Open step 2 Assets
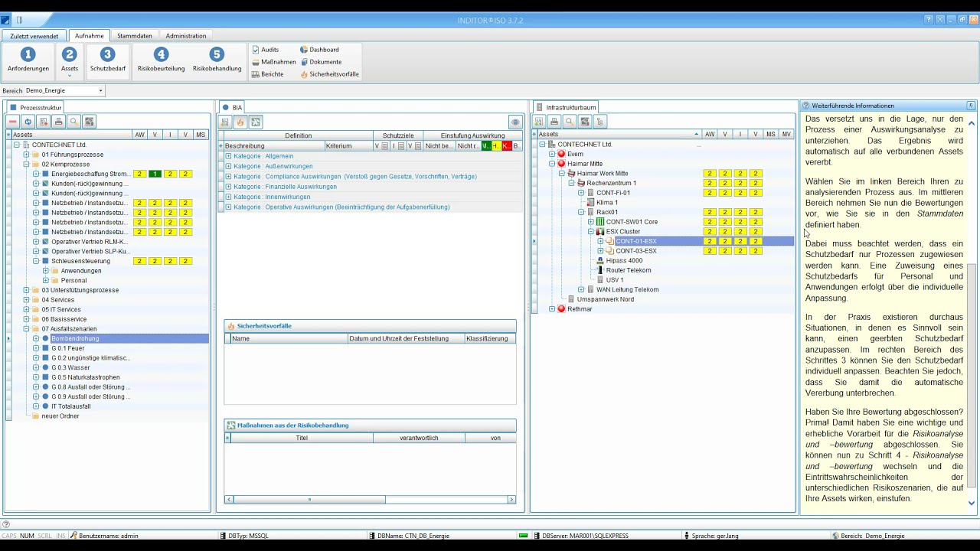980x551 pixels. 70,60
